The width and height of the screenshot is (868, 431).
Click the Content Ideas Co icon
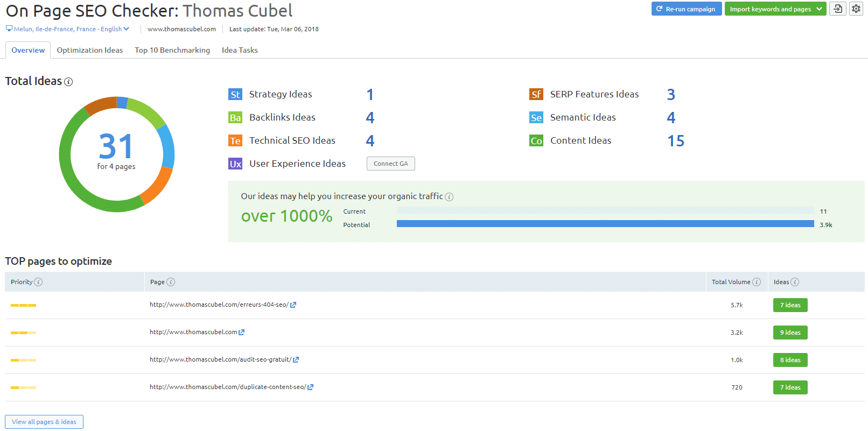[x=536, y=141]
